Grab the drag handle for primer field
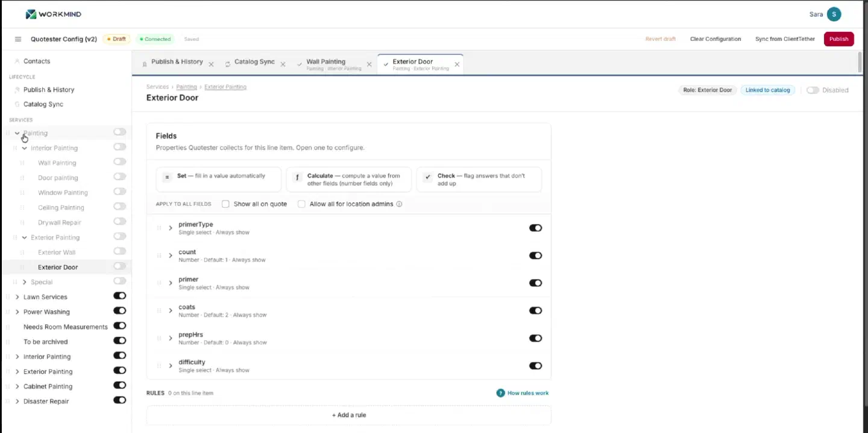This screenshot has height=433, width=868. tap(159, 283)
